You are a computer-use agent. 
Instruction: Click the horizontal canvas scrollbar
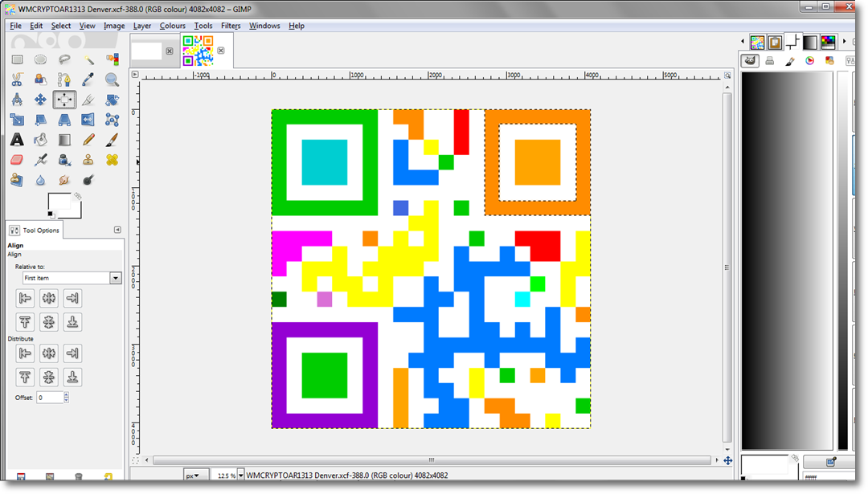pyautogui.click(x=432, y=460)
